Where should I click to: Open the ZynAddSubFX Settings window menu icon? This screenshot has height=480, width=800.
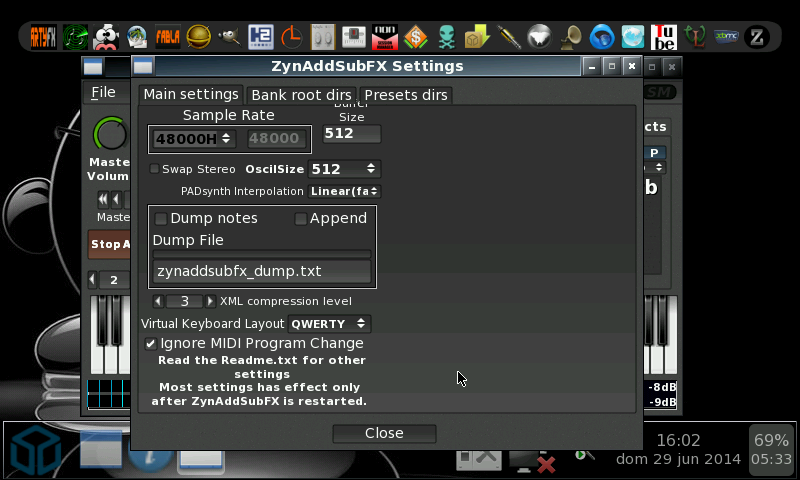point(143,66)
